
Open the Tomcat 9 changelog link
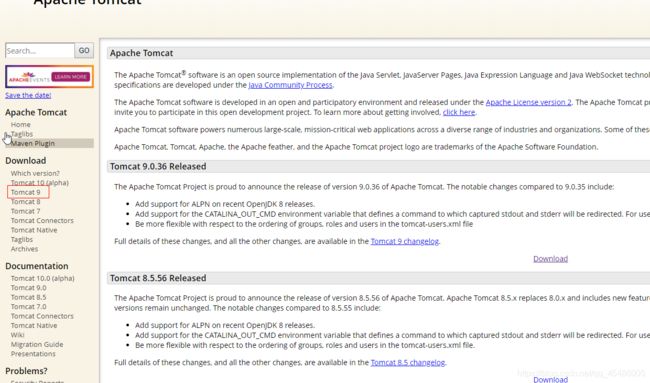point(405,241)
